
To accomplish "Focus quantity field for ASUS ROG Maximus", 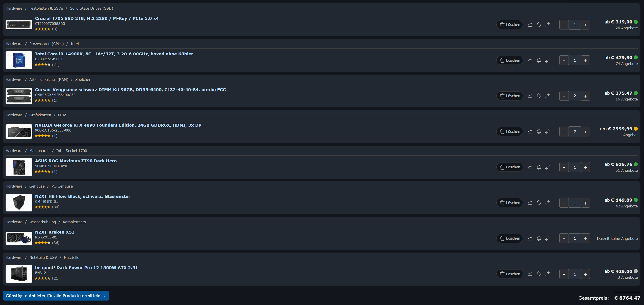I will (x=575, y=167).
